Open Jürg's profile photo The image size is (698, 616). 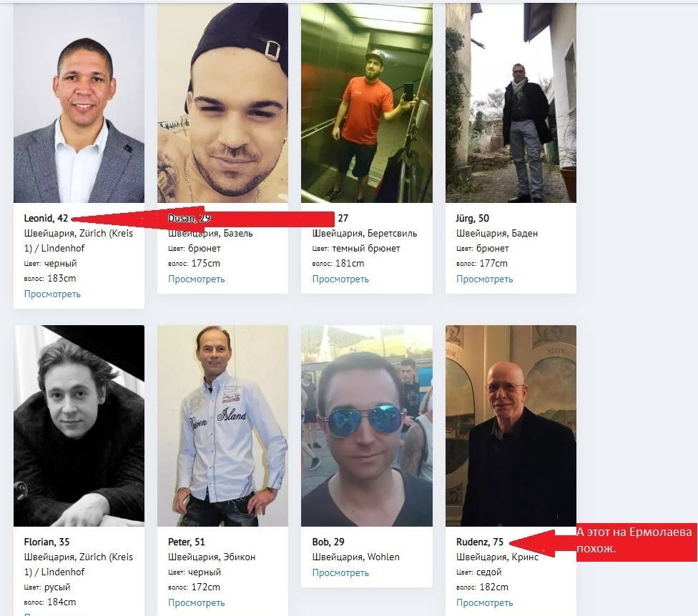[x=511, y=103]
